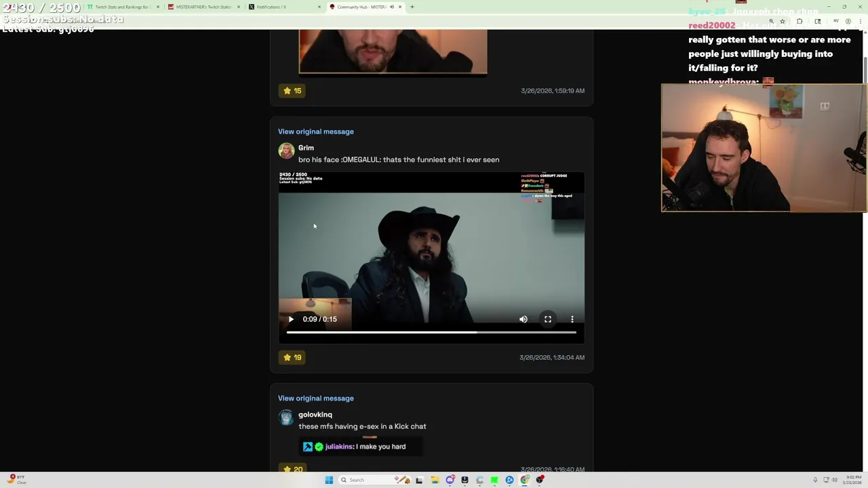Click username golovkinq
This screenshot has width=868, height=488.
pyautogui.click(x=315, y=415)
